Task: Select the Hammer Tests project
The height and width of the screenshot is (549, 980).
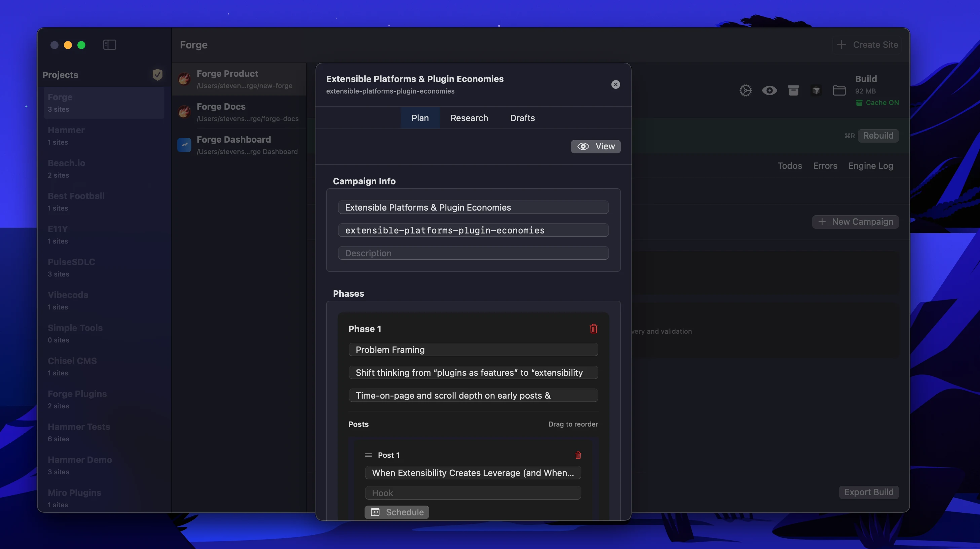Action: 104,433
